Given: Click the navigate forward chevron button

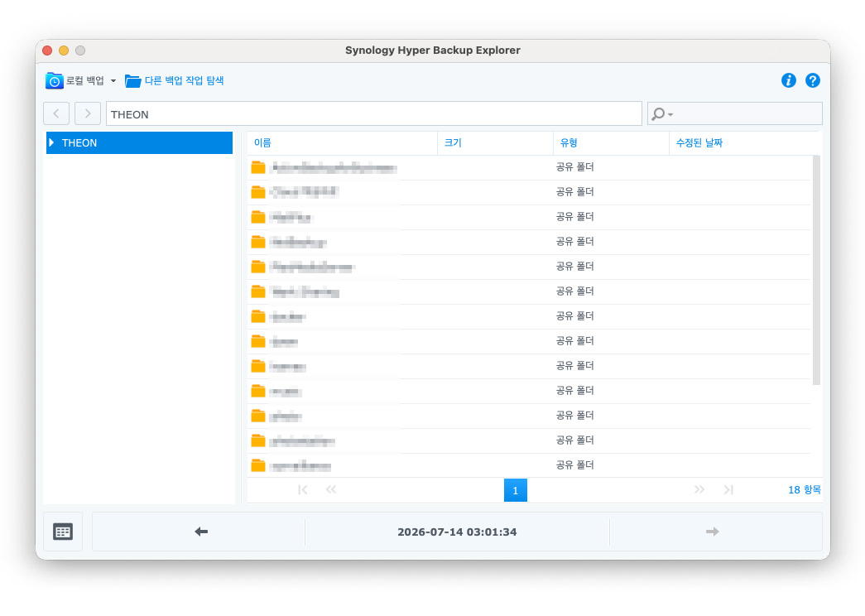Looking at the screenshot, I should pos(87,113).
